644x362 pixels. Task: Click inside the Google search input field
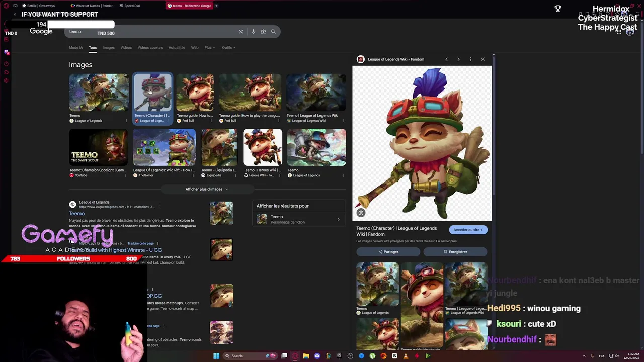click(x=151, y=32)
